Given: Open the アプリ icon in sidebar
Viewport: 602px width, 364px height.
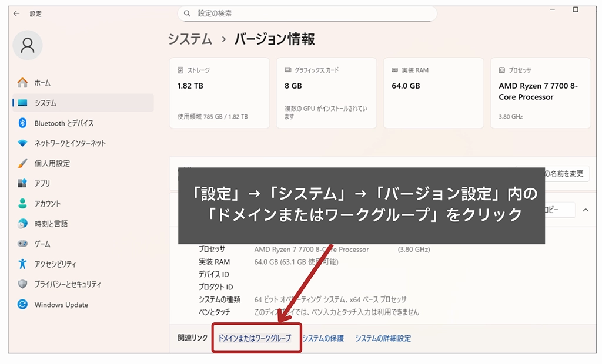Looking at the screenshot, I should click(22, 183).
